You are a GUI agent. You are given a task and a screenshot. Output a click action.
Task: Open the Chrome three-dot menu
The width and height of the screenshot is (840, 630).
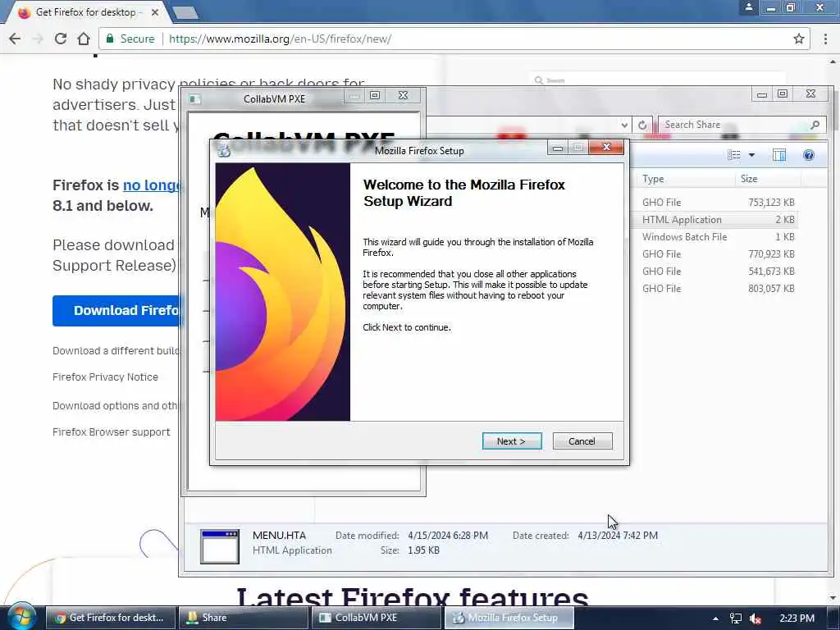[825, 39]
